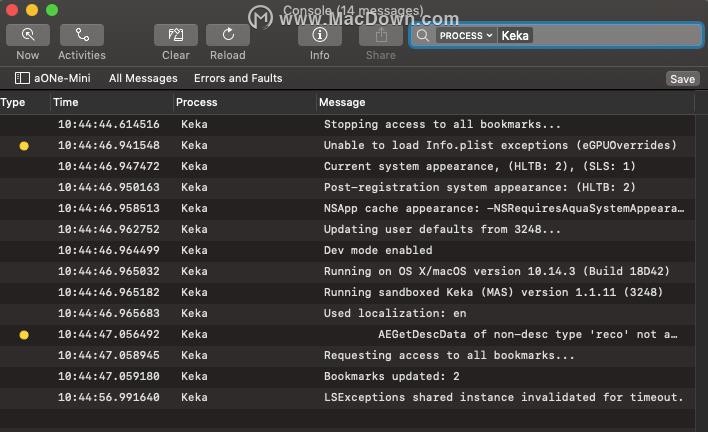Select 'AEGetDescData of non-desc type' message
The height and width of the screenshot is (432, 708).
coord(528,334)
